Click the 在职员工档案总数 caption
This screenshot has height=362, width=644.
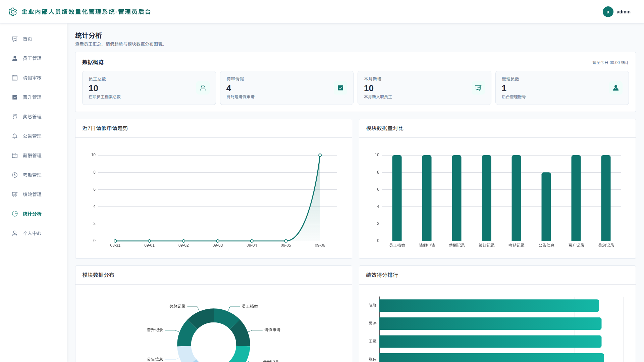point(105,97)
